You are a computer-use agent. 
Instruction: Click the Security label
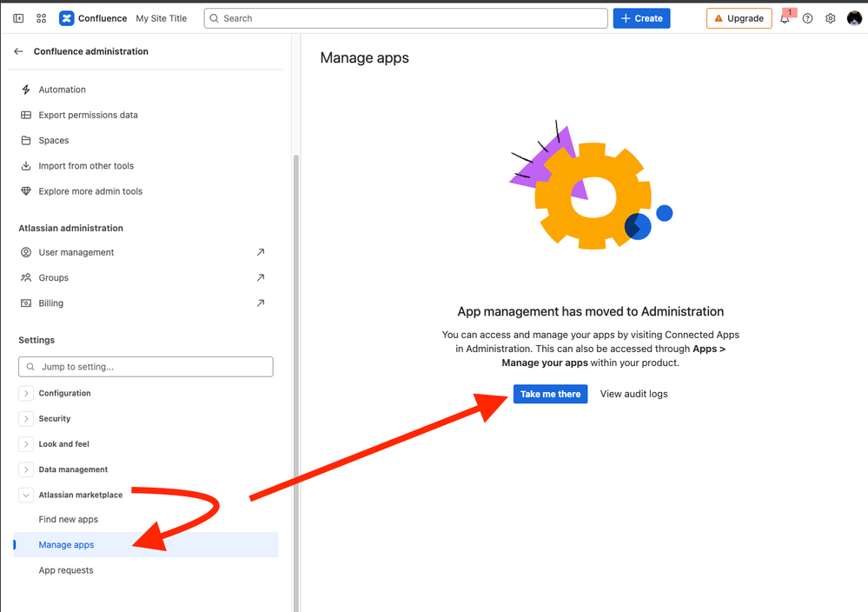tap(54, 419)
